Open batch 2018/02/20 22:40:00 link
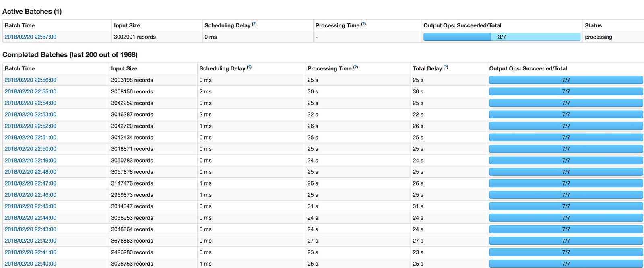 [x=31, y=264]
